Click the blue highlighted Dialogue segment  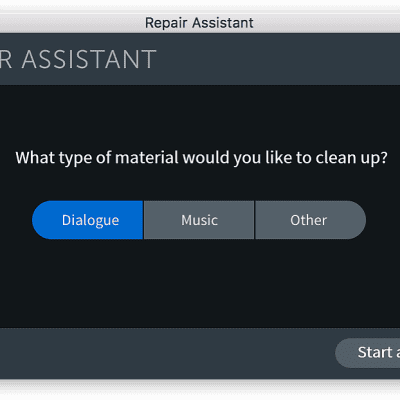tap(88, 220)
